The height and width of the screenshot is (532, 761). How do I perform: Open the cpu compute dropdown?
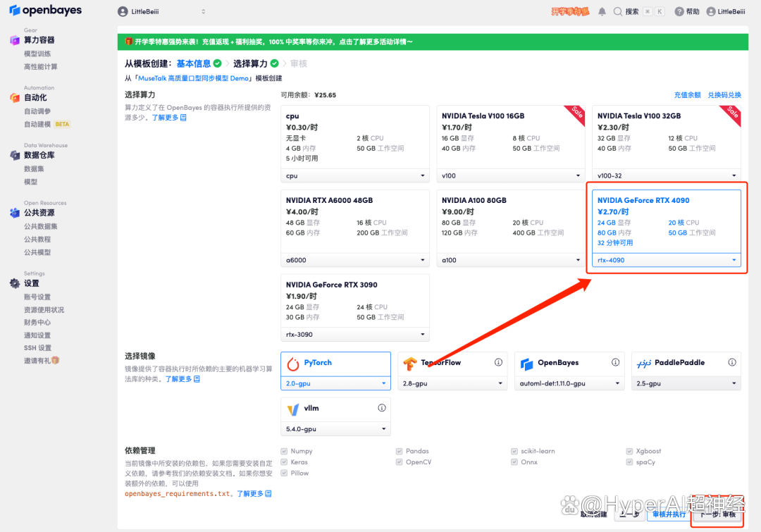point(355,176)
